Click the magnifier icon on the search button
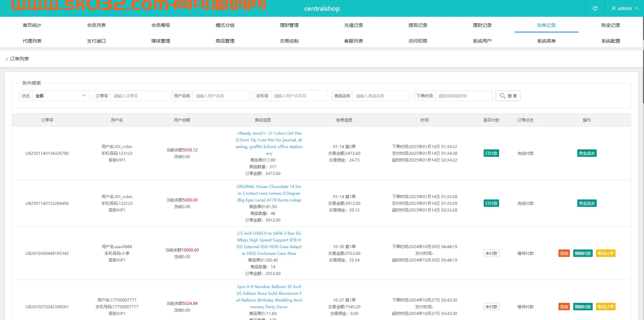This screenshot has height=320, width=644. click(x=502, y=96)
